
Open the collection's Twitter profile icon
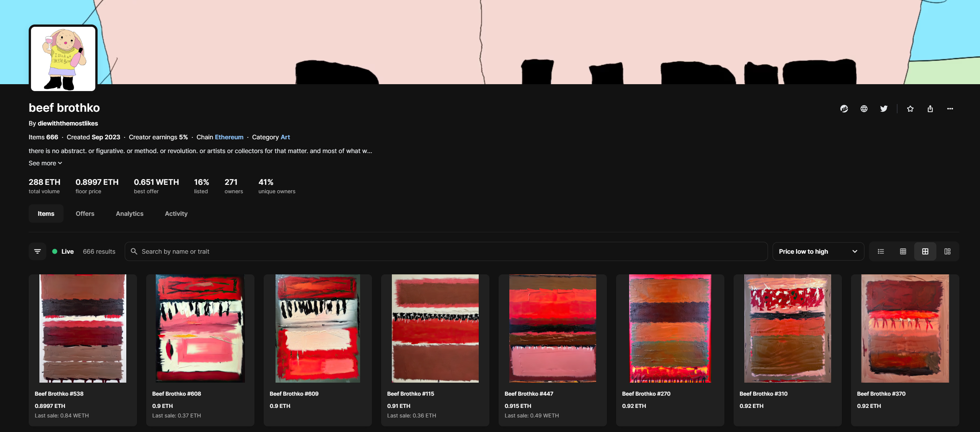pyautogui.click(x=884, y=109)
